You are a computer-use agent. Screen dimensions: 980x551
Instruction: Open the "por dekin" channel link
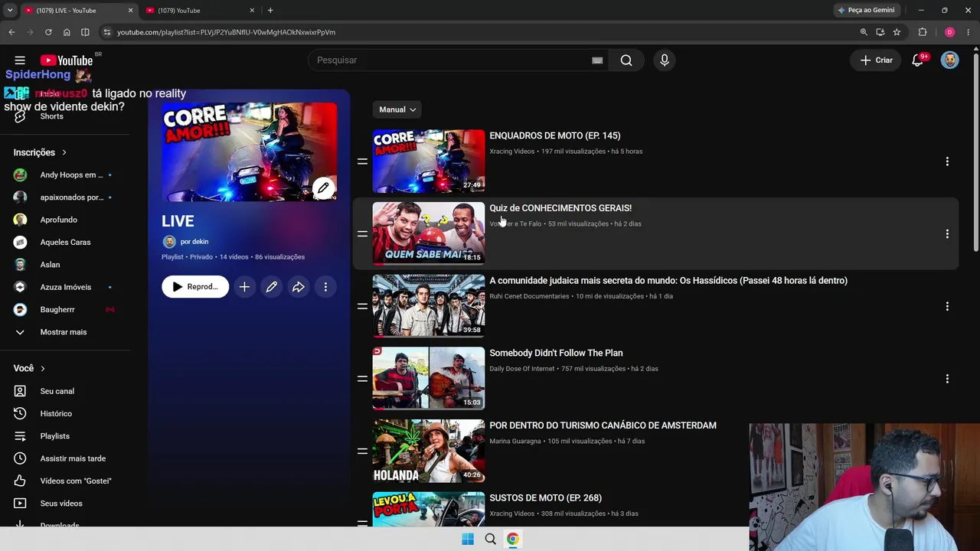[x=194, y=242]
